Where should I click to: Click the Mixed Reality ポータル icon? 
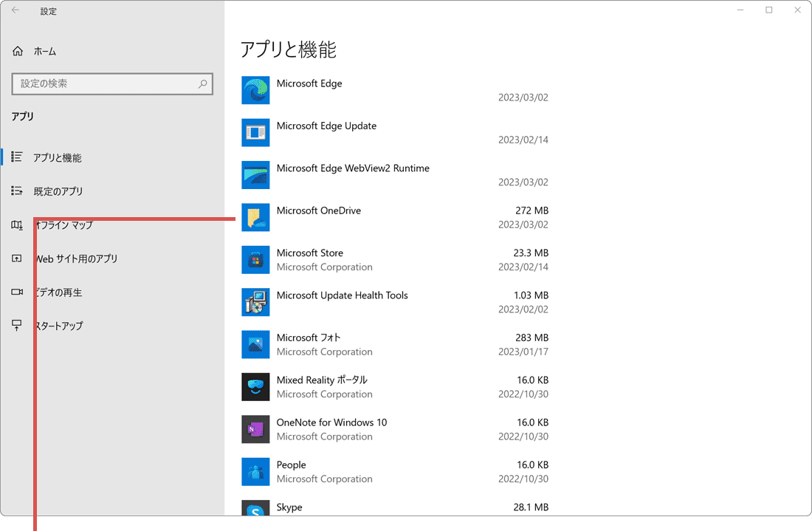(255, 387)
